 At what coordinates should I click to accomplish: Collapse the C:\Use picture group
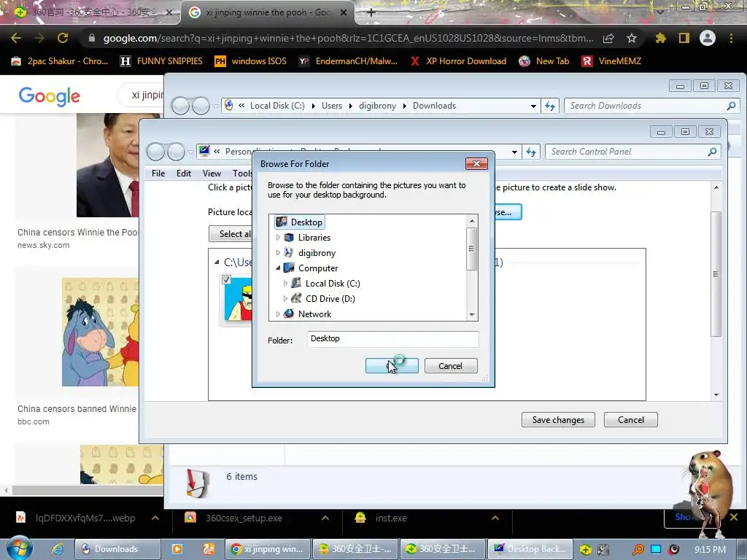click(x=217, y=262)
